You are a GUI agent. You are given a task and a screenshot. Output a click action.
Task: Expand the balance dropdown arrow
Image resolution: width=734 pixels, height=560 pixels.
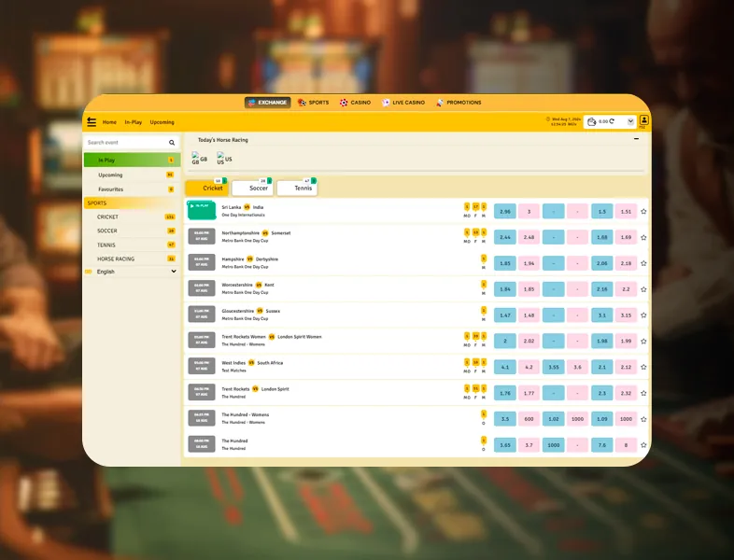coord(630,121)
